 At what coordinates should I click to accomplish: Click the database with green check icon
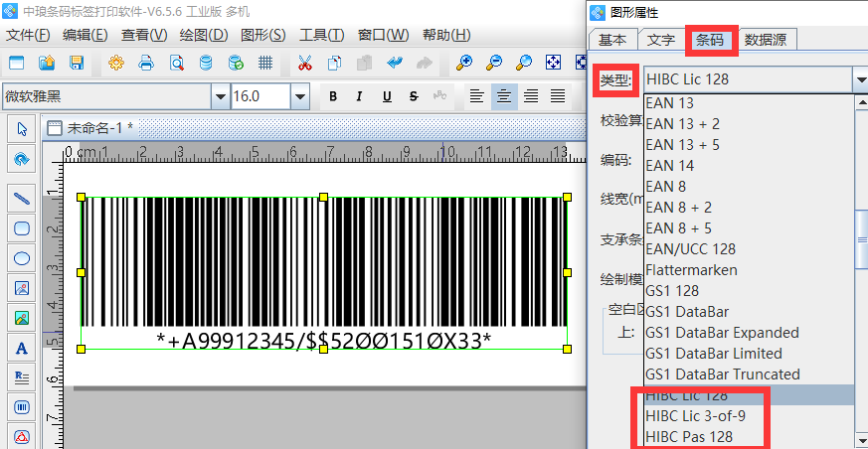[236, 63]
